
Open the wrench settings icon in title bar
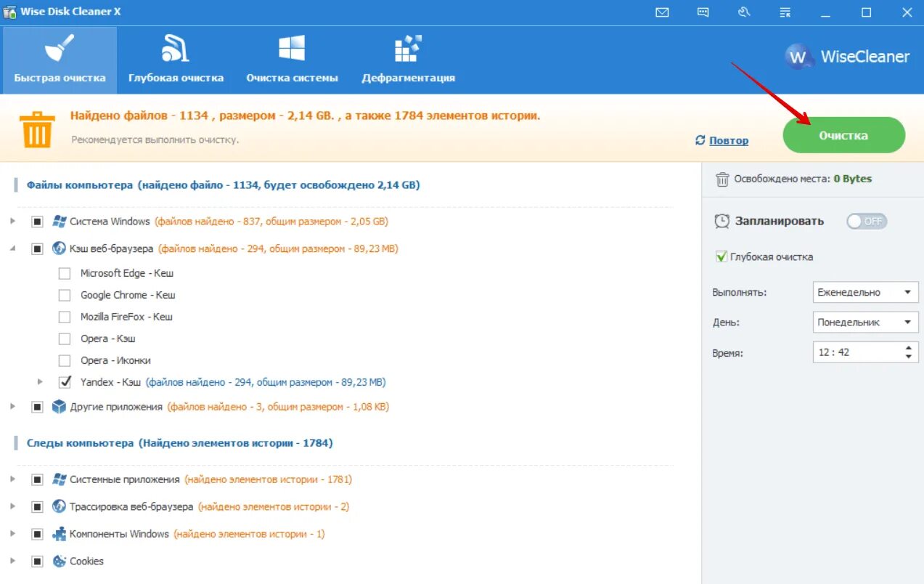(743, 12)
